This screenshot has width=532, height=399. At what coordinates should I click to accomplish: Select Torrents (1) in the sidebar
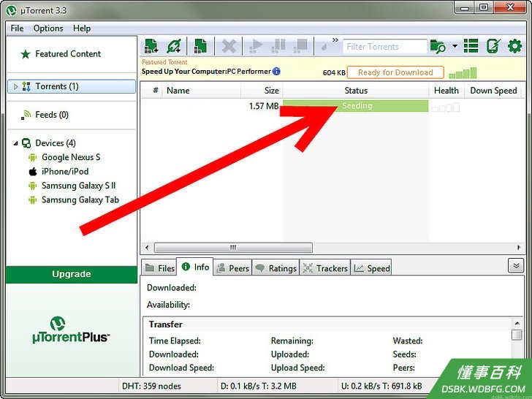[x=72, y=86]
